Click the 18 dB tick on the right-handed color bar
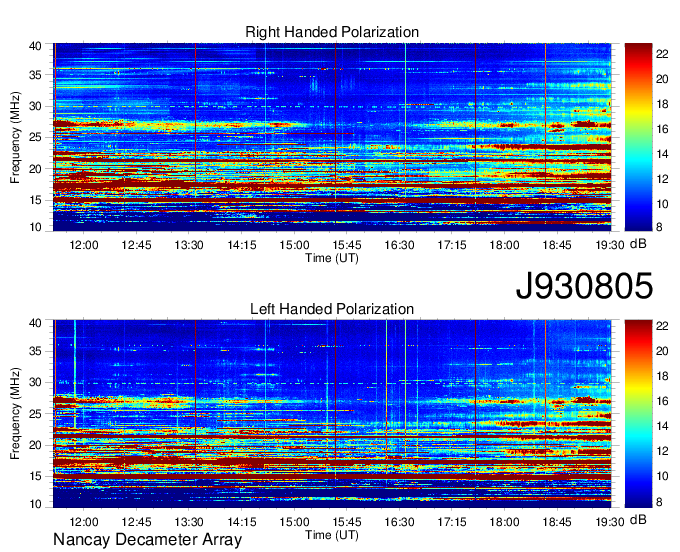 [662, 104]
